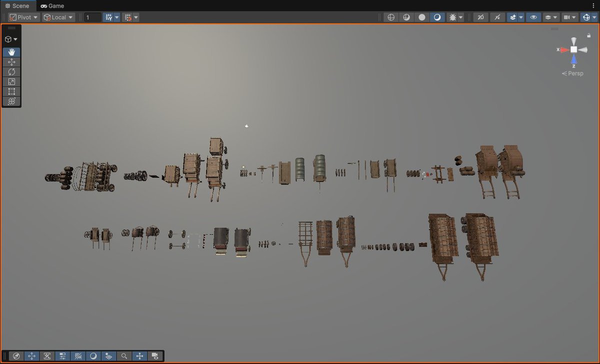Select the combined Transform tool
Image resolution: width=600 pixels, height=364 pixels.
pos(11,101)
